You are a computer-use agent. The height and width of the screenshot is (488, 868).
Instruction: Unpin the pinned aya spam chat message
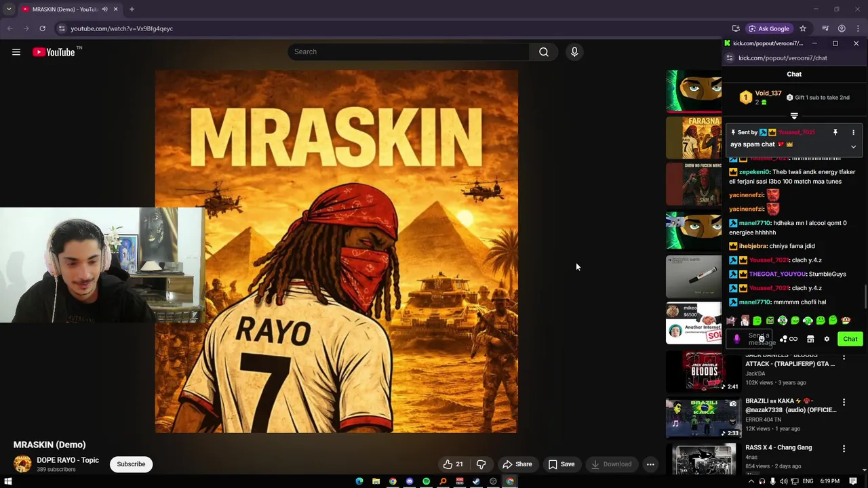835,133
